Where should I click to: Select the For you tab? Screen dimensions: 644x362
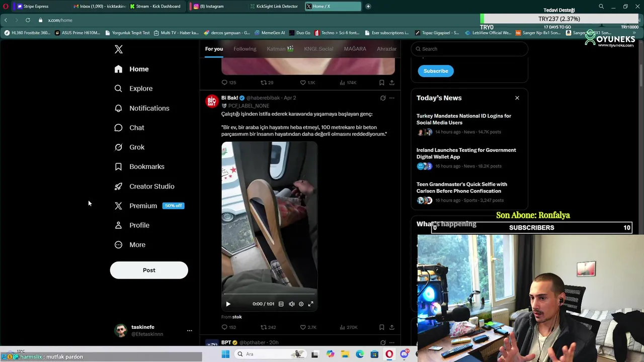click(x=214, y=49)
